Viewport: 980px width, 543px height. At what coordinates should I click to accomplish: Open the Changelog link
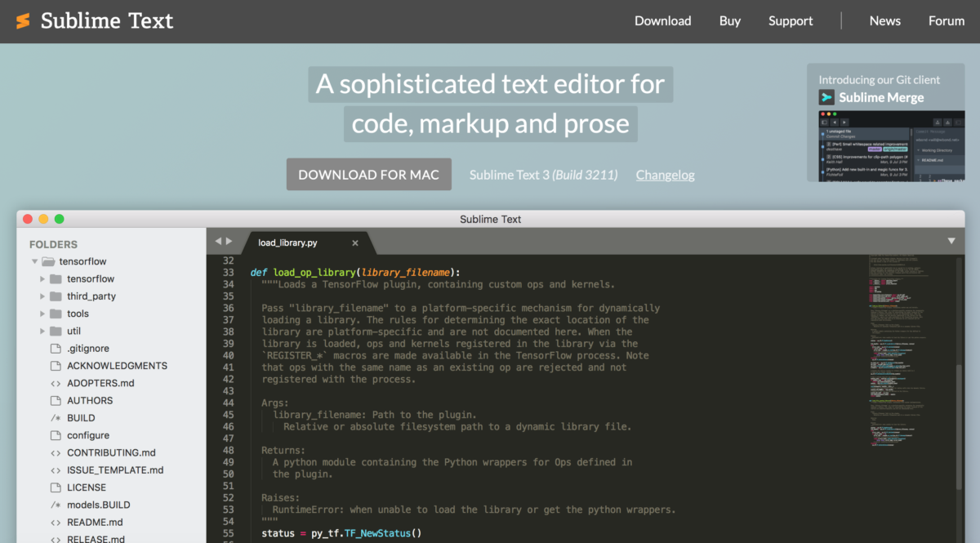(666, 175)
